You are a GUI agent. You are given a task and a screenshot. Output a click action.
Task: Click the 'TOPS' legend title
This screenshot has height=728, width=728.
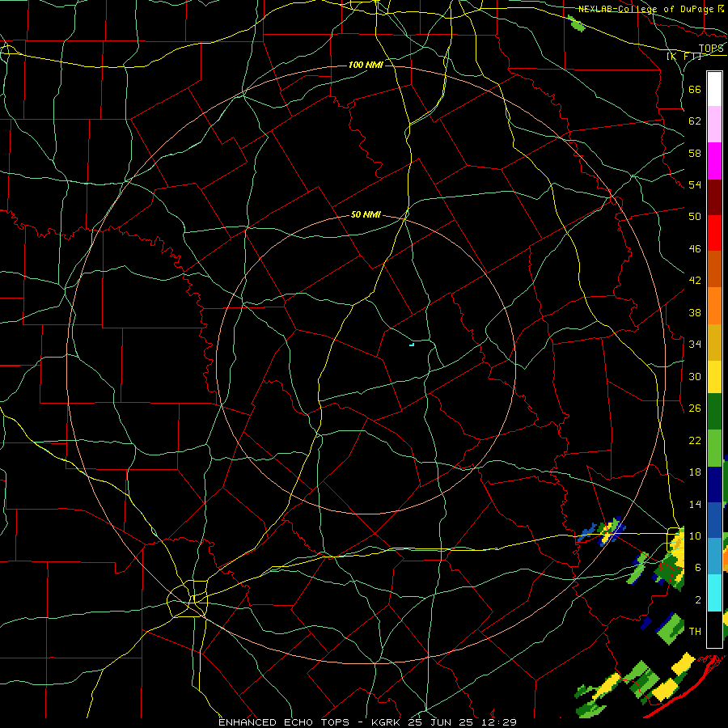711,49
